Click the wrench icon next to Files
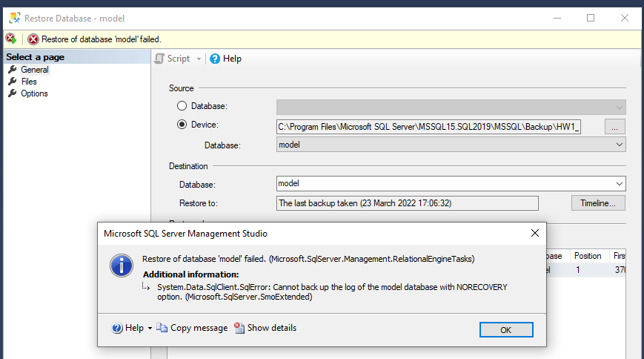The height and width of the screenshot is (359, 644). click(13, 82)
